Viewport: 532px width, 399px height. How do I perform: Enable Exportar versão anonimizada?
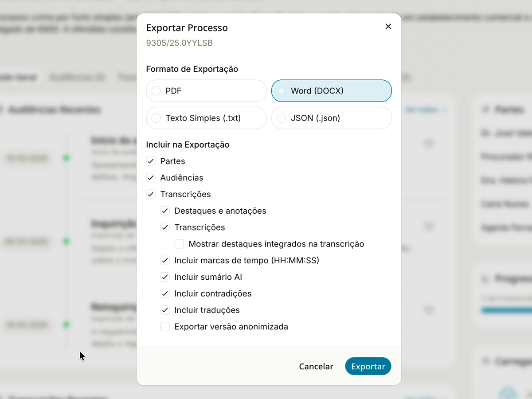[x=165, y=327]
